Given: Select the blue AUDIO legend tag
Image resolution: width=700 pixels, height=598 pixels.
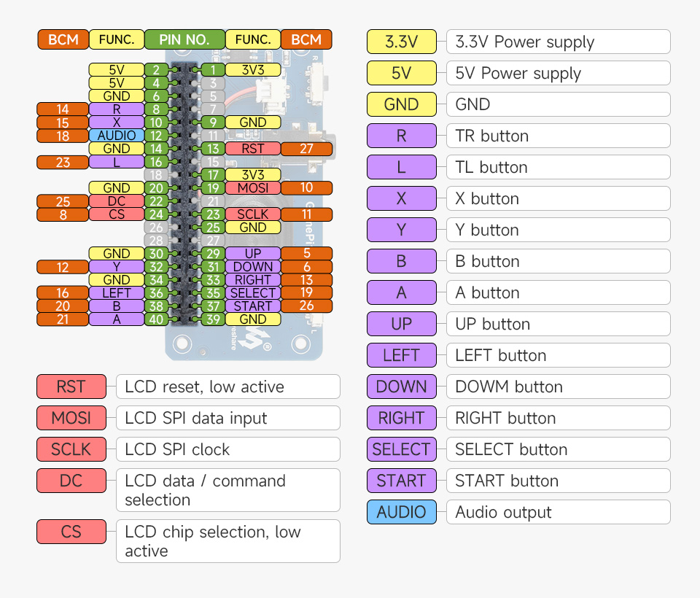Looking at the screenshot, I should tap(401, 512).
